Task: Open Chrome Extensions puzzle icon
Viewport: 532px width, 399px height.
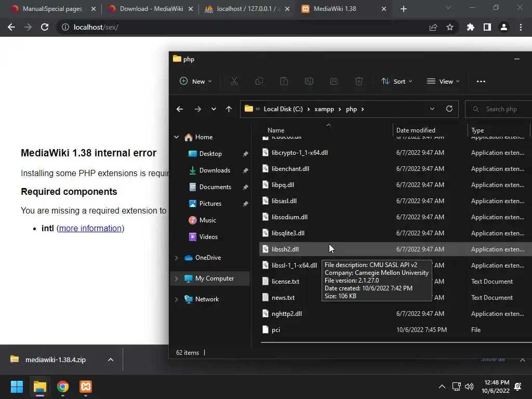Action: tap(471, 27)
